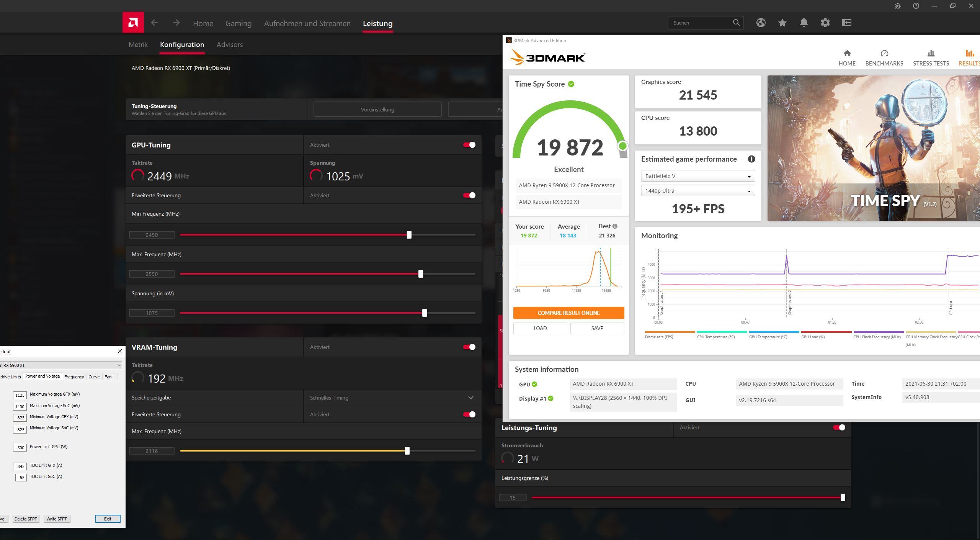Click Leistungsgrenze value field 15
Viewport: 980px width, 540px height.
[x=513, y=497]
